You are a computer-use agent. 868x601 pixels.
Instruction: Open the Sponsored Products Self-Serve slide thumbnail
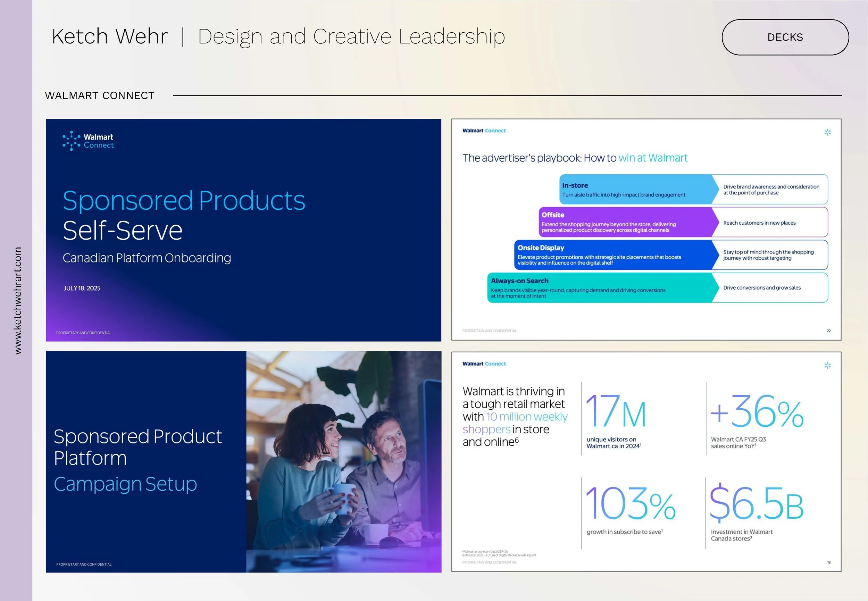point(243,230)
